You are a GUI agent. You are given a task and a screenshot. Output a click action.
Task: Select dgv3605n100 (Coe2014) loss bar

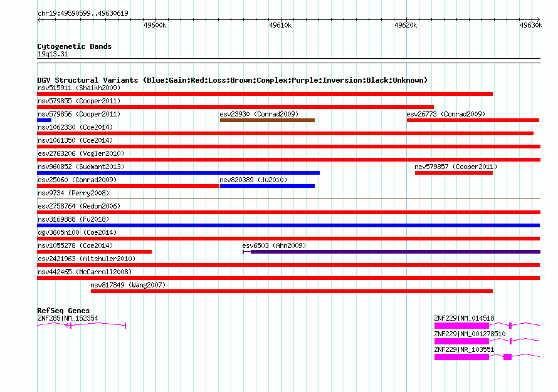288,239
